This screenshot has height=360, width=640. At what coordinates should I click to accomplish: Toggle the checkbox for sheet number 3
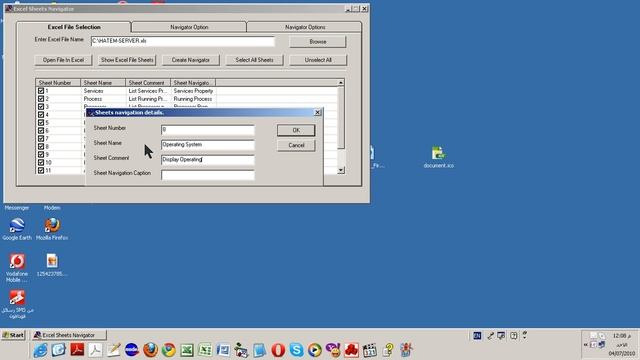(41, 107)
